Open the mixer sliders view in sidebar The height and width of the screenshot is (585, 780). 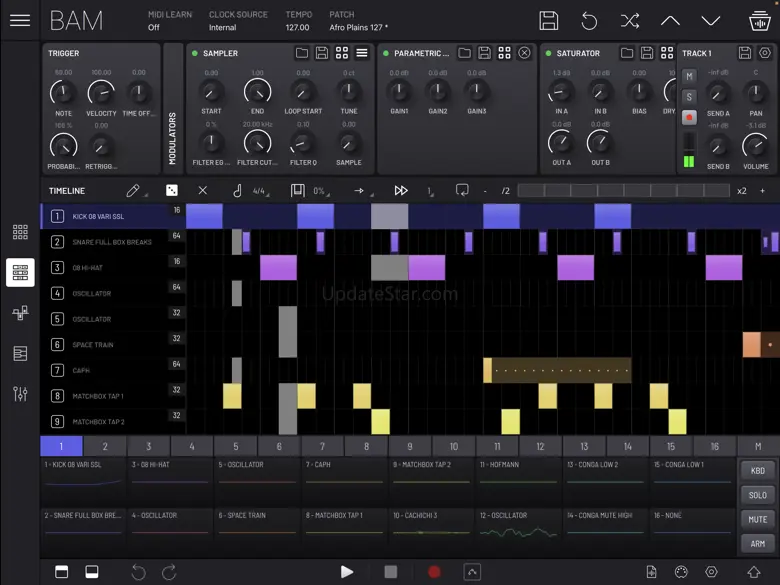pyautogui.click(x=20, y=394)
